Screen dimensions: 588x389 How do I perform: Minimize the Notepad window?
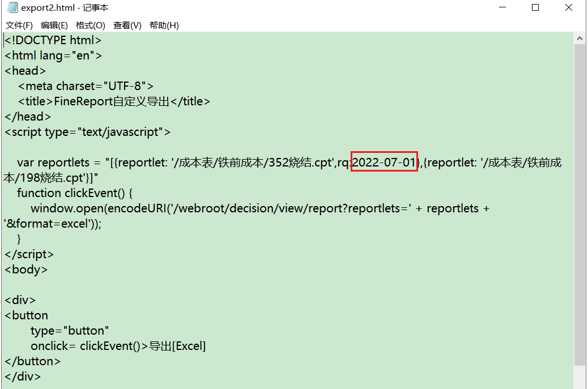point(502,7)
